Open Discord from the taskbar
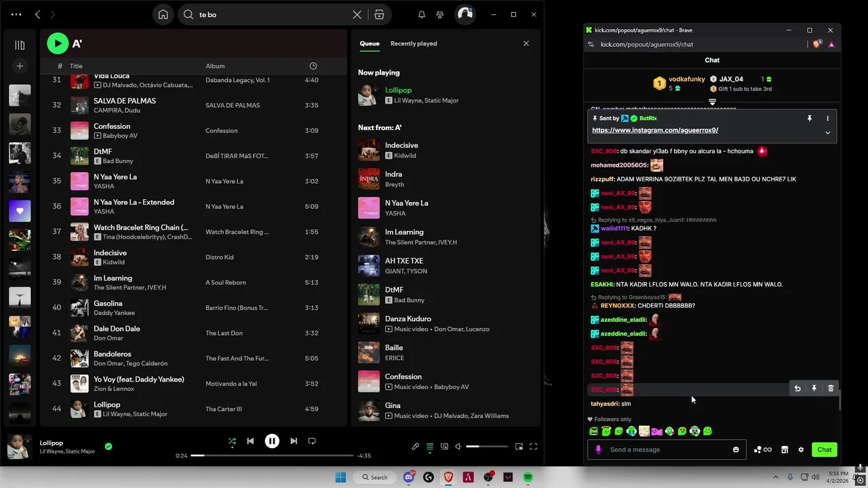Image resolution: width=868 pixels, height=488 pixels. (408, 477)
